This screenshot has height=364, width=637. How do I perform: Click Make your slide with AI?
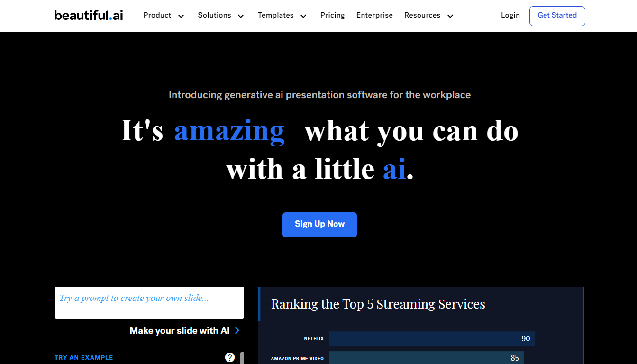pos(180,330)
